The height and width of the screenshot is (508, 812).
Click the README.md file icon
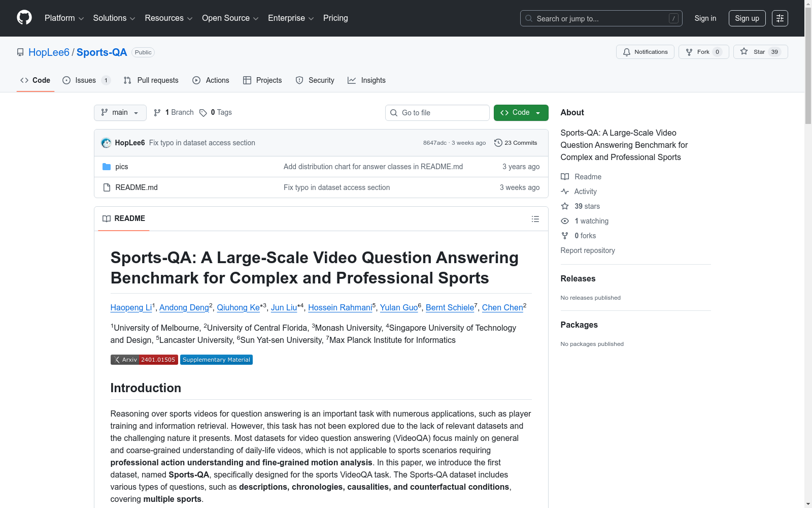[107, 187]
